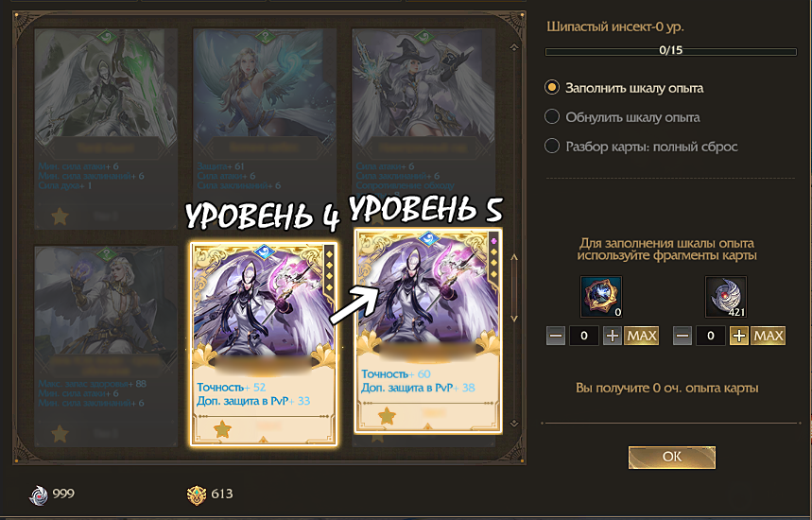
Task: Click the silver crescent currency icon showing 999
Action: [39, 494]
